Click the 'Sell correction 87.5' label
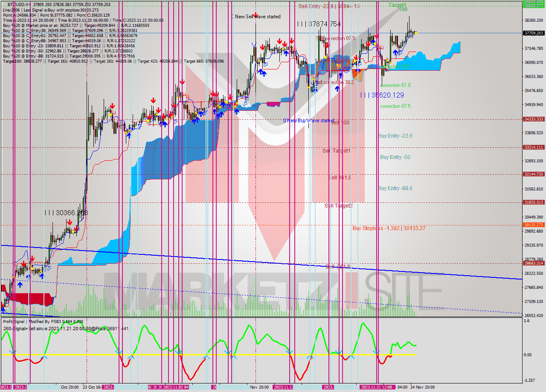 (336, 38)
